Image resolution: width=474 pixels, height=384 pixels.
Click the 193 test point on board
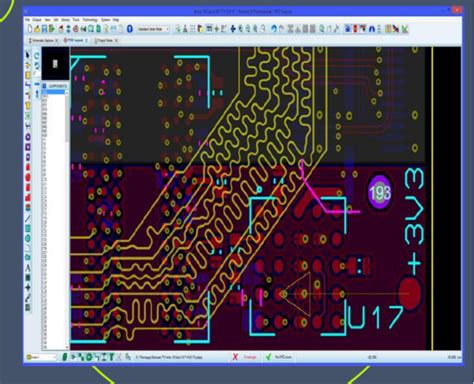pos(380,193)
